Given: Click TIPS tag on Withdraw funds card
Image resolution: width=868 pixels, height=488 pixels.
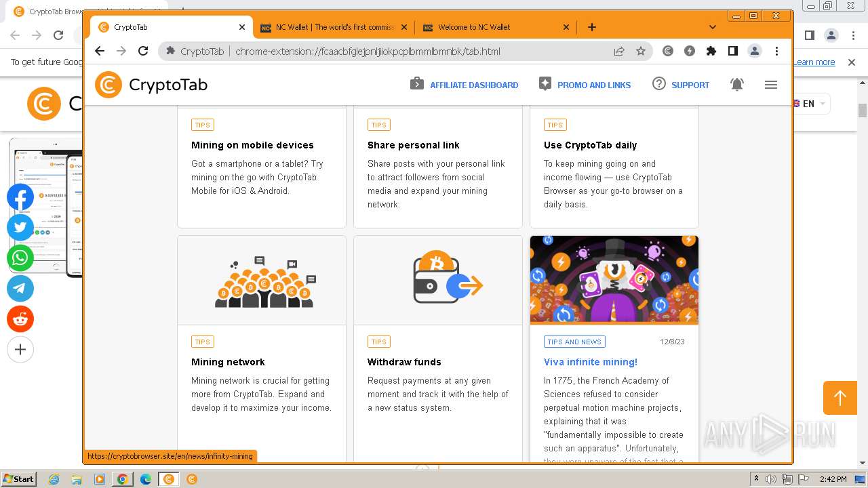Looking at the screenshot, I should pyautogui.click(x=378, y=342).
